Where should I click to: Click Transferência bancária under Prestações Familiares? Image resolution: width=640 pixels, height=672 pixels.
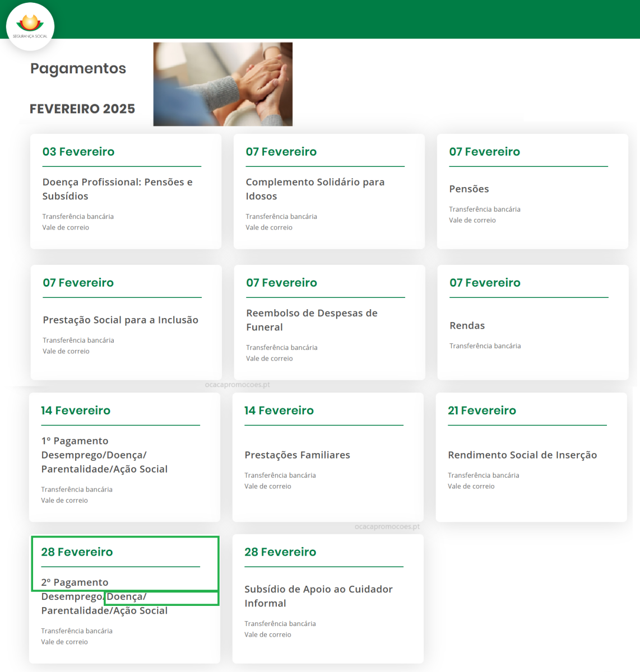[280, 475]
